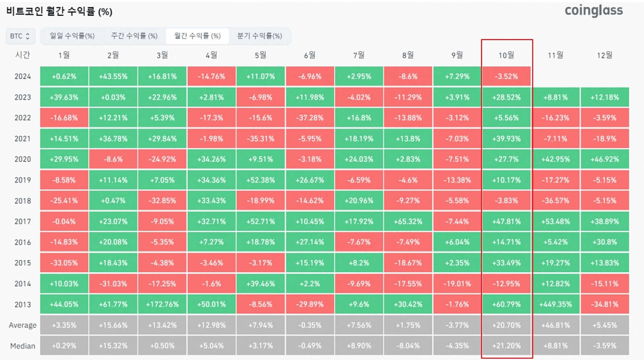Click the +12.18% cell for December 2023
Screen dimensions: 644x360
tap(605, 97)
